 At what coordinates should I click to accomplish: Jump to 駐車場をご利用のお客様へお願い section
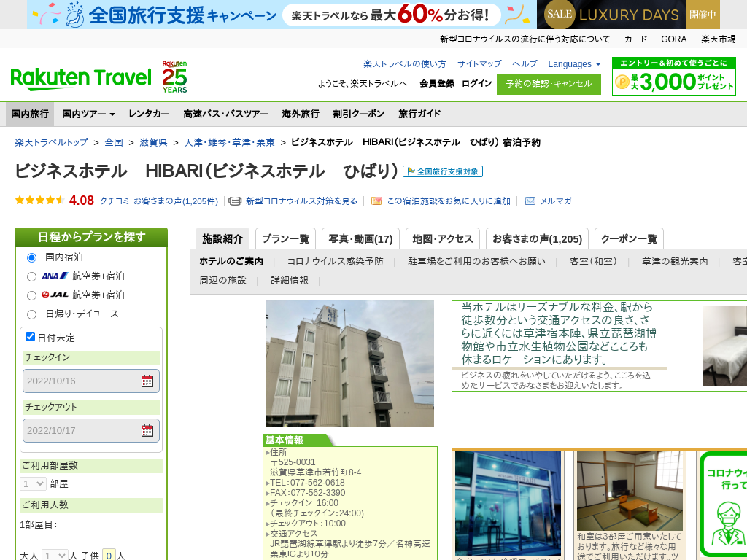476,261
